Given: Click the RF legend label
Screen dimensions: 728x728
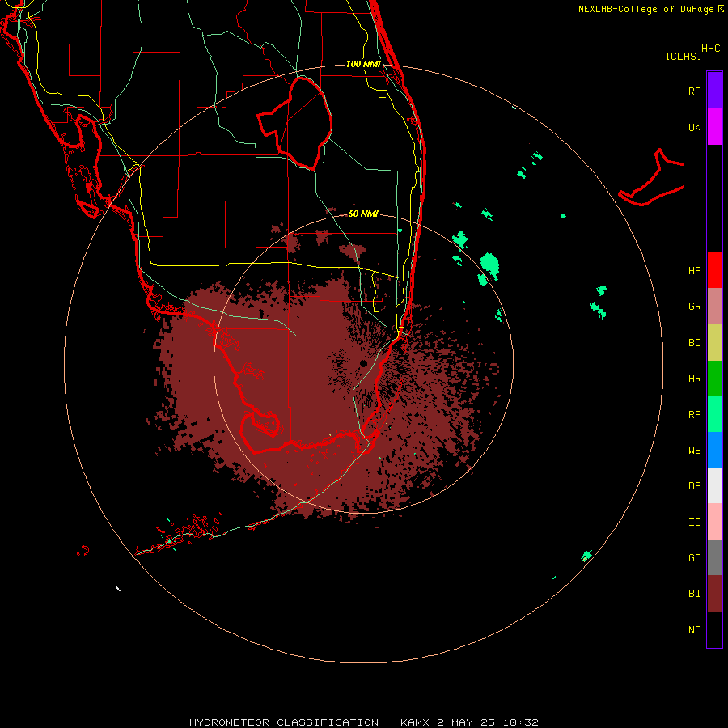Looking at the screenshot, I should coord(695,91).
